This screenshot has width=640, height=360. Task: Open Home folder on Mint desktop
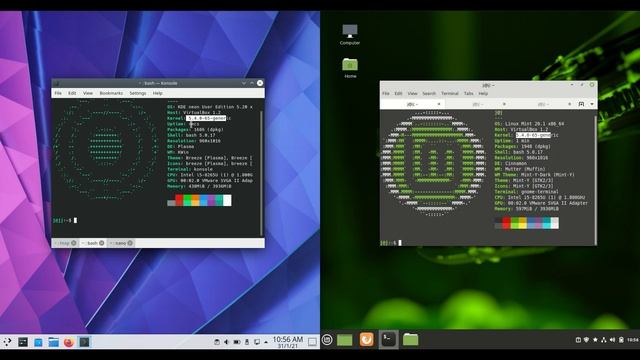coord(350,68)
